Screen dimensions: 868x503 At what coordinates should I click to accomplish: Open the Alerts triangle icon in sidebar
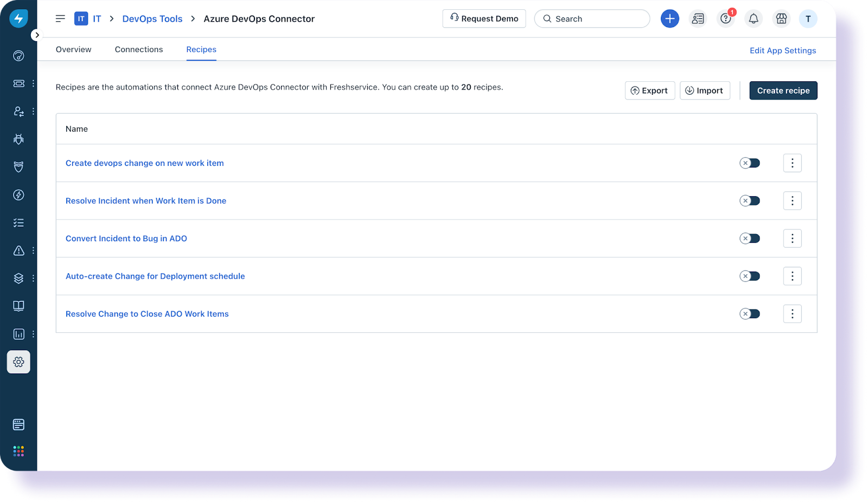point(18,250)
